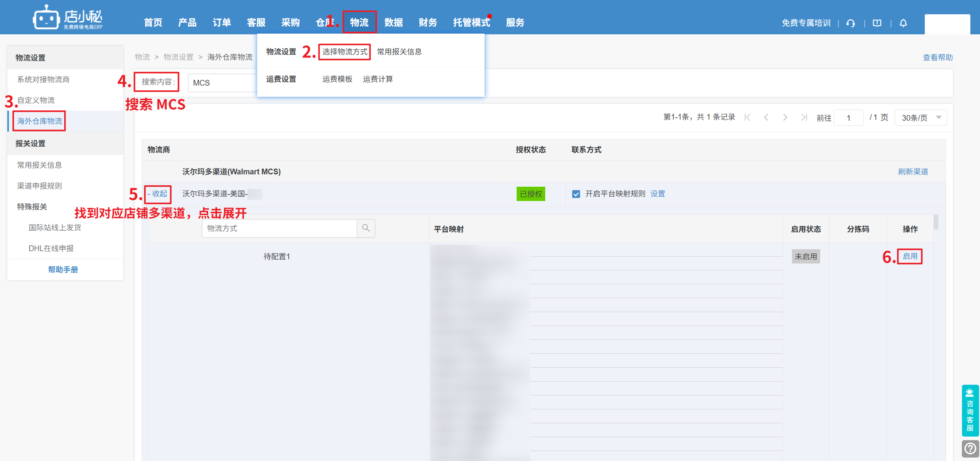
Task: Open the 咨询客服 chat widget
Action: point(970,410)
